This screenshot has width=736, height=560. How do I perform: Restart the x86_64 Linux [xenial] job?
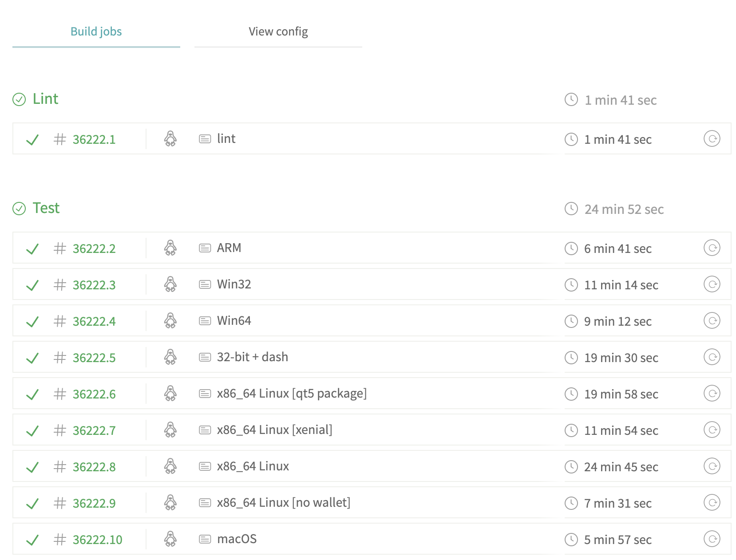coord(712,430)
